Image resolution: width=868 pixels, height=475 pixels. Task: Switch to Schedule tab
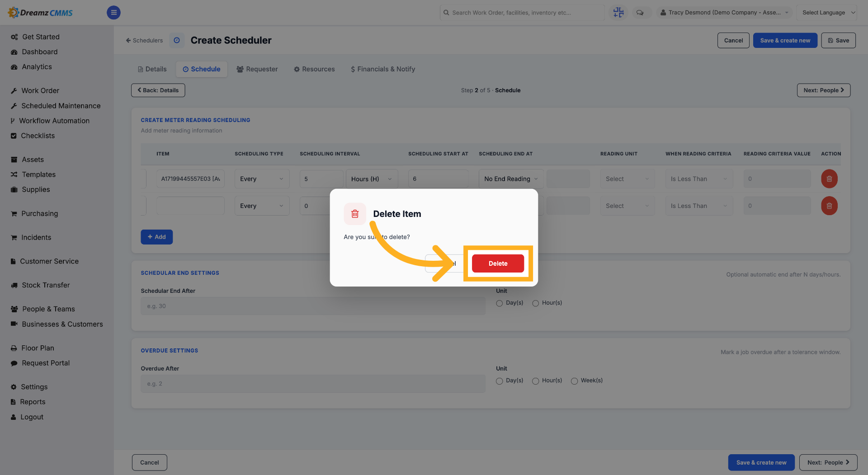pyautogui.click(x=202, y=69)
